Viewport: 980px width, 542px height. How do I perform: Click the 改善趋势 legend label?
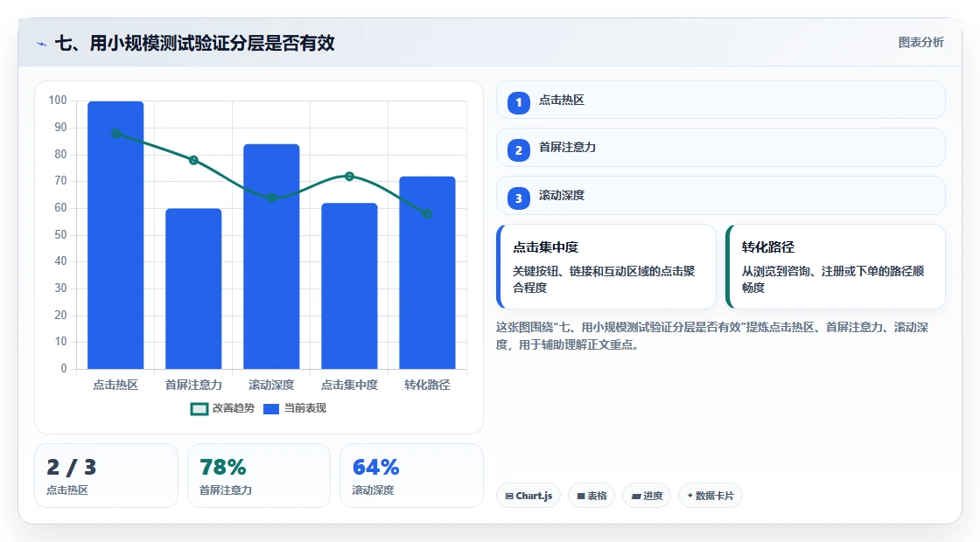tap(234, 408)
